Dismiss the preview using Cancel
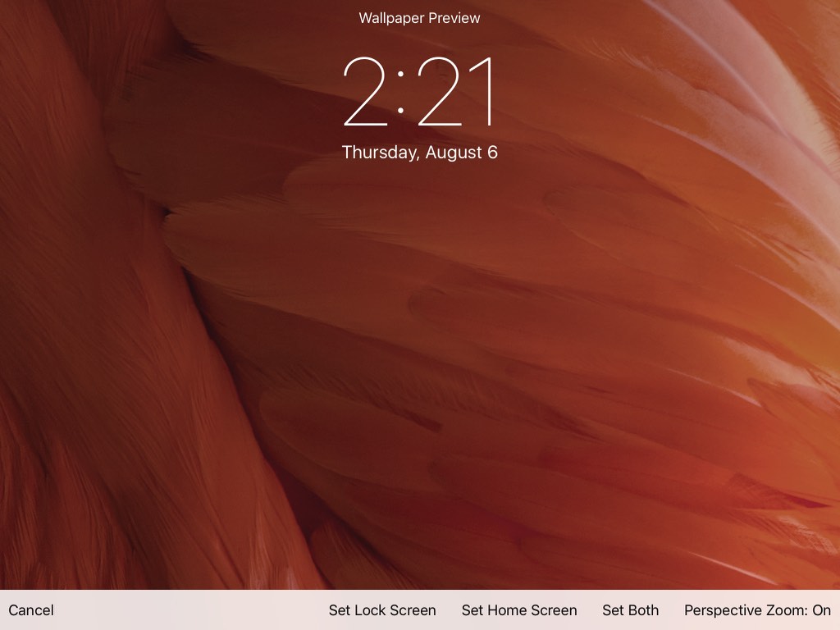The width and height of the screenshot is (840, 630). tap(31, 610)
